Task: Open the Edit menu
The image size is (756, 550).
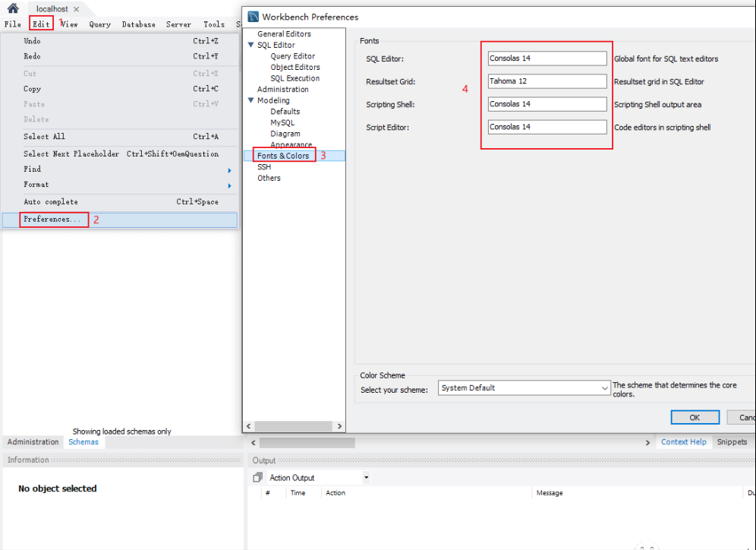Action: [41, 24]
